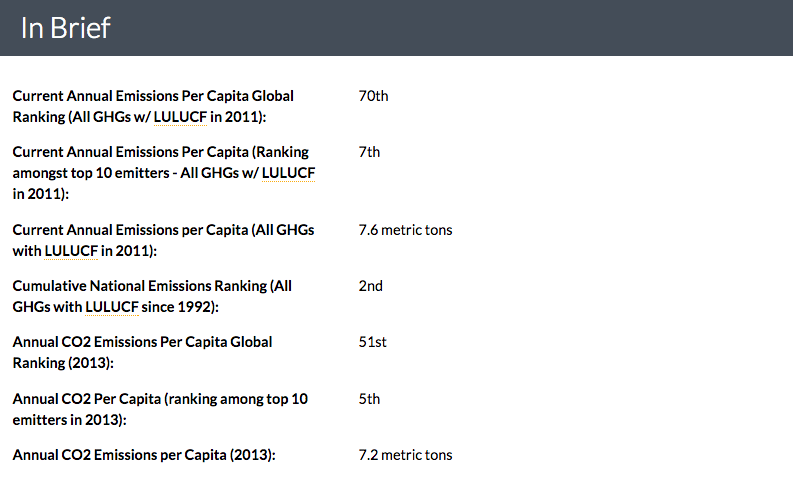This screenshot has width=793, height=484.
Task: Click 'Ranking (2013):' label text
Action: coord(63,363)
